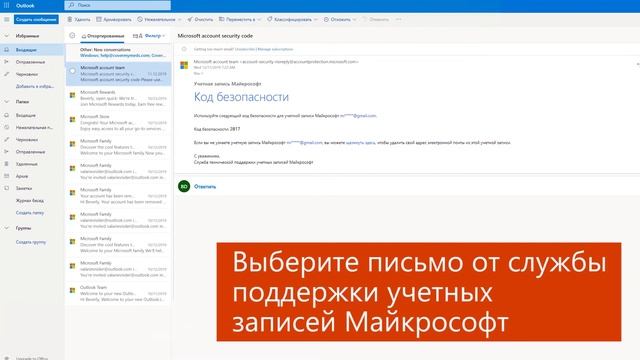Image resolution: width=640 pixels, height=360 pixels.
Task: Click the Отложить clock icon
Action: pyautogui.click(x=326, y=19)
